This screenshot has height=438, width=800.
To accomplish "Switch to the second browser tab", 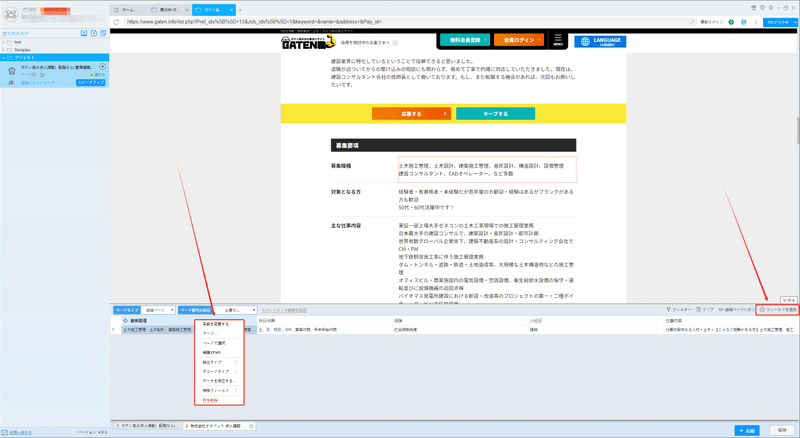I will tap(169, 10).
